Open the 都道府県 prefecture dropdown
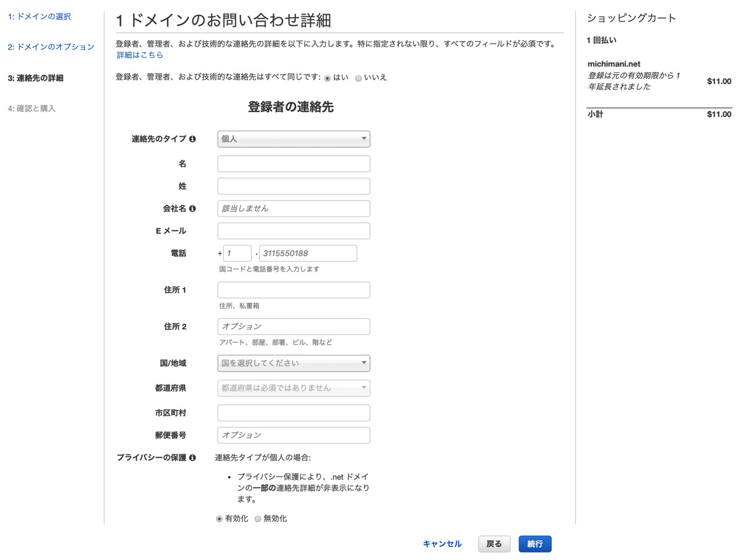This screenshot has height=560, width=740. tap(293, 388)
